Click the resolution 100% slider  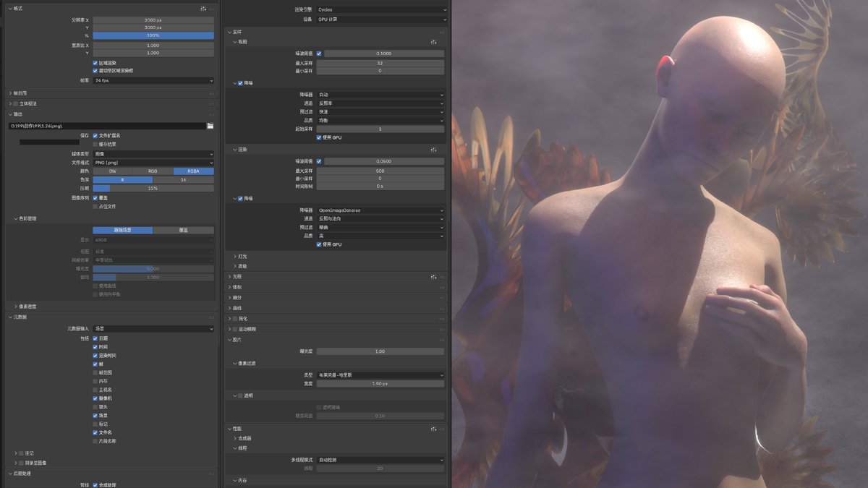click(x=153, y=35)
